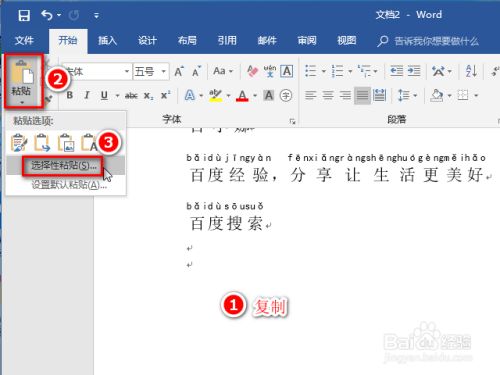Open the borders button
The width and height of the screenshot is (500, 375).
coord(463,96)
